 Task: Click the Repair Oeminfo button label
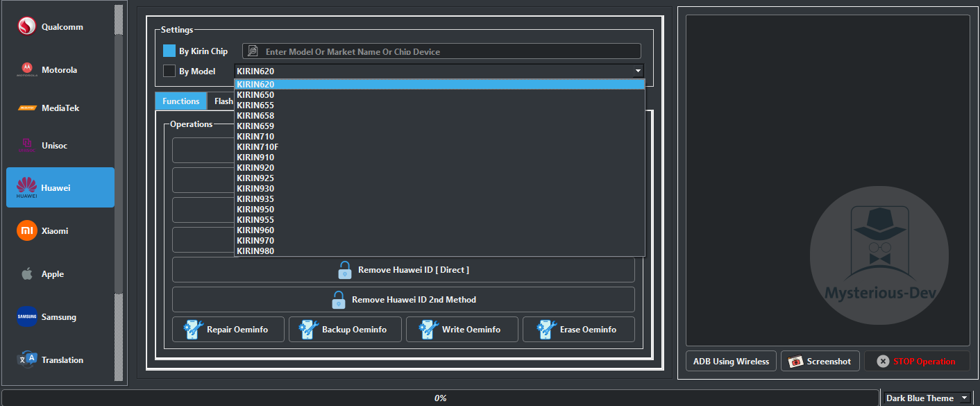(237, 330)
